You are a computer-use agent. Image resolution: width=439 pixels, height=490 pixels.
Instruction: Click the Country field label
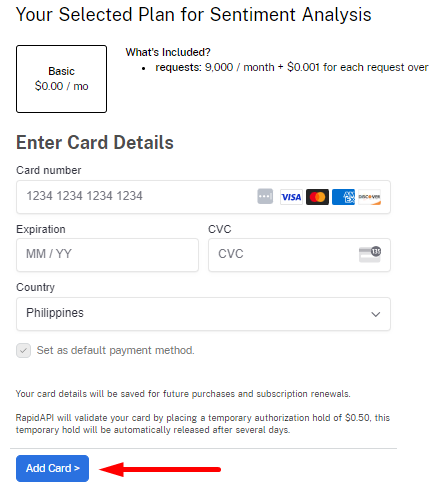35,287
